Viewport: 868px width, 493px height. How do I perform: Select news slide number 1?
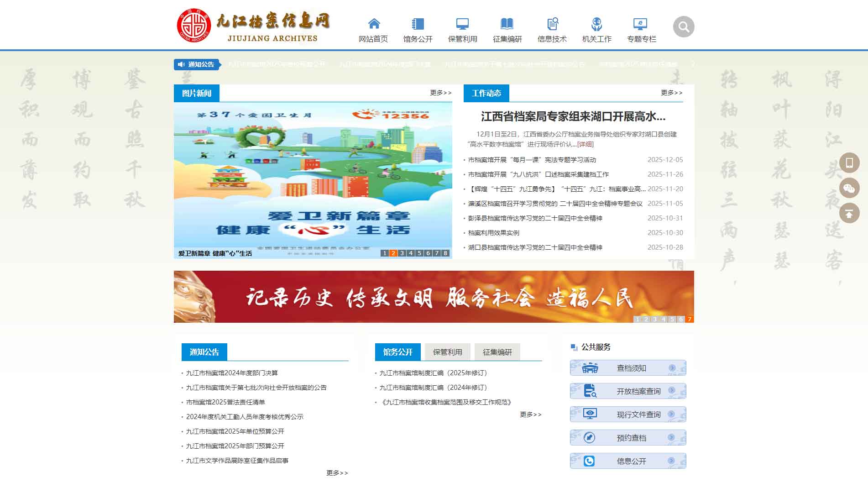click(385, 253)
